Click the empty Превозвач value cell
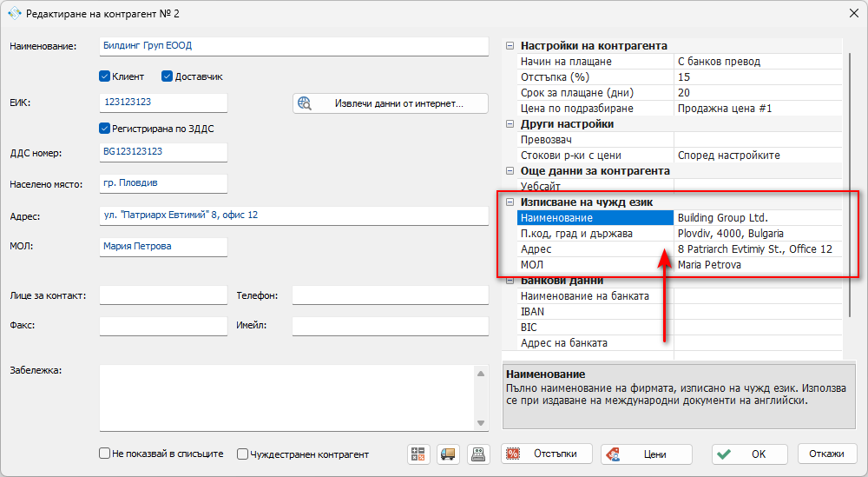Screen dimensions: 868x477 click(x=758, y=140)
